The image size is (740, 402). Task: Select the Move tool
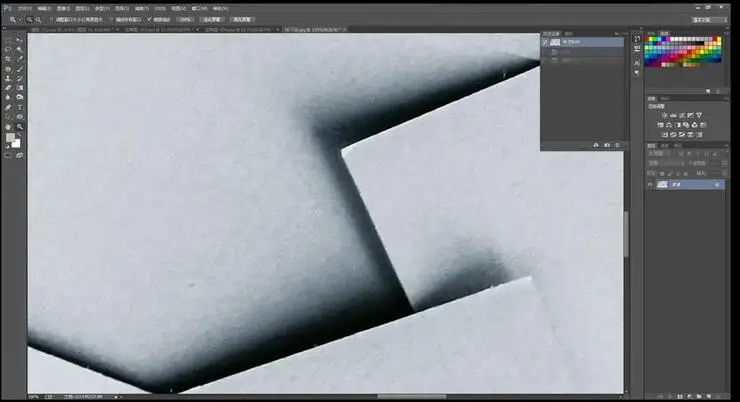tap(19, 40)
